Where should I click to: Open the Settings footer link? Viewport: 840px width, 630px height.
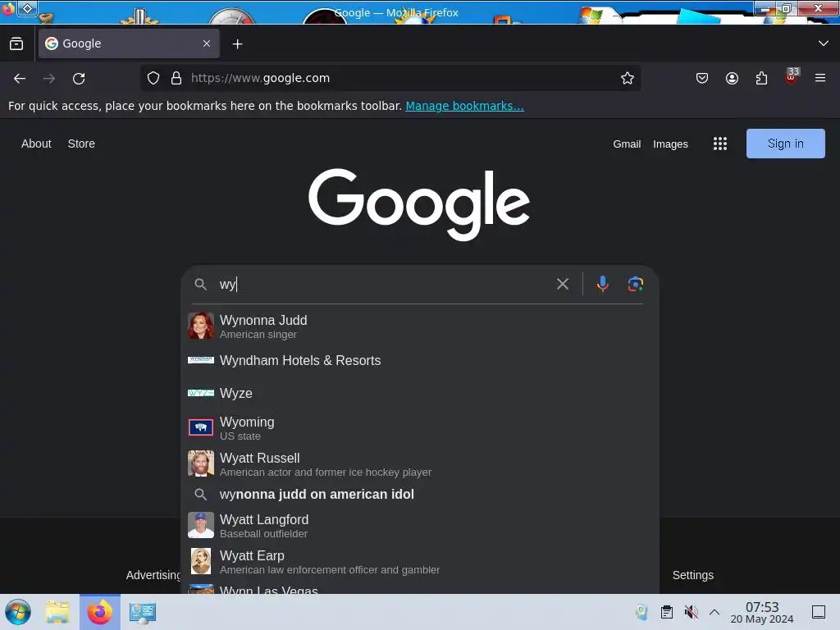[x=692, y=575]
